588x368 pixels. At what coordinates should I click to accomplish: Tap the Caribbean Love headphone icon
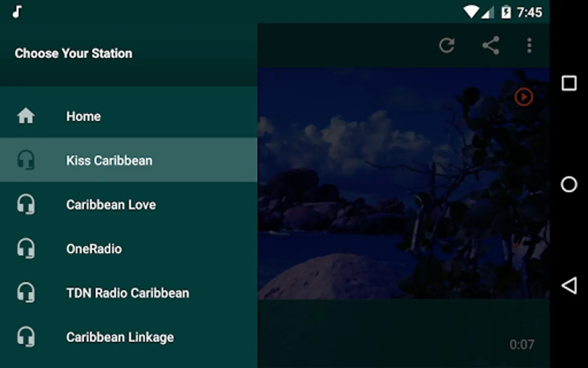pos(26,204)
